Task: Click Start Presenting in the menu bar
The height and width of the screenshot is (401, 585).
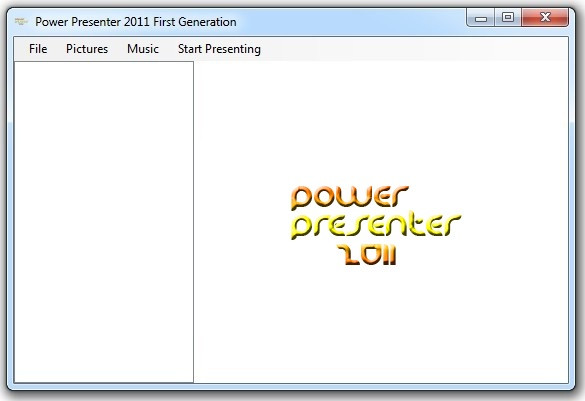Action: click(219, 49)
